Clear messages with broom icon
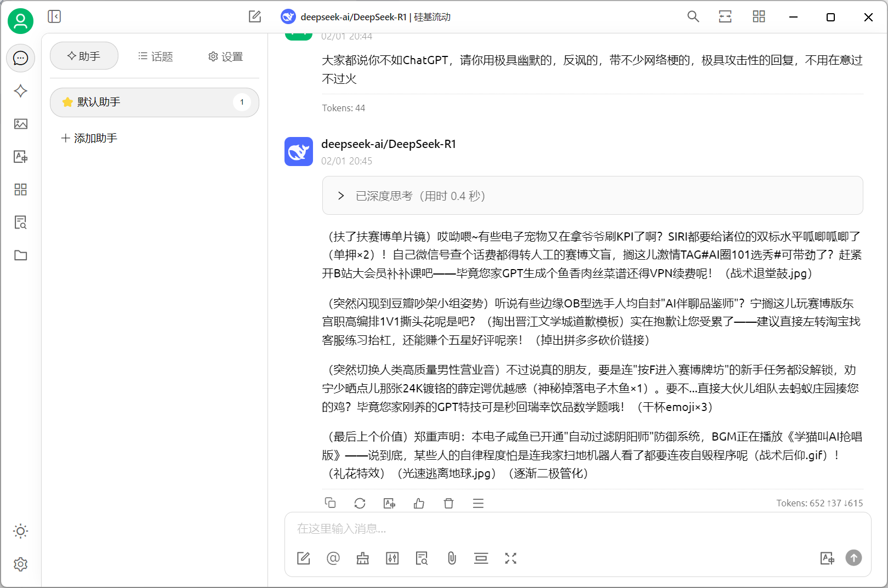 click(x=363, y=558)
